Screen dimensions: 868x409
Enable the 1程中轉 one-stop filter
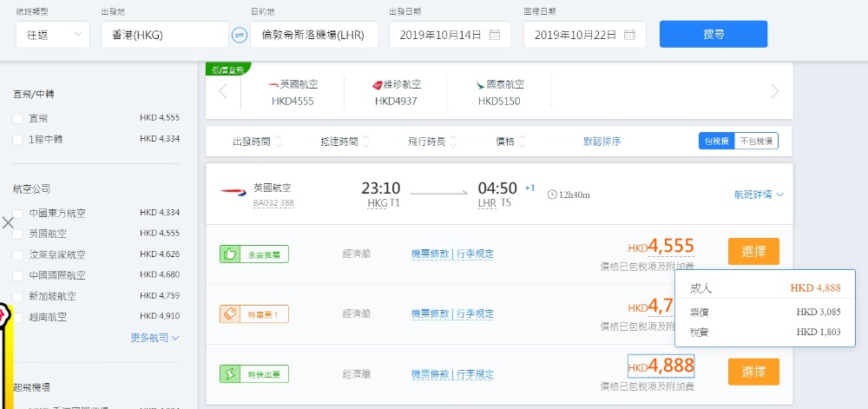coord(17,139)
